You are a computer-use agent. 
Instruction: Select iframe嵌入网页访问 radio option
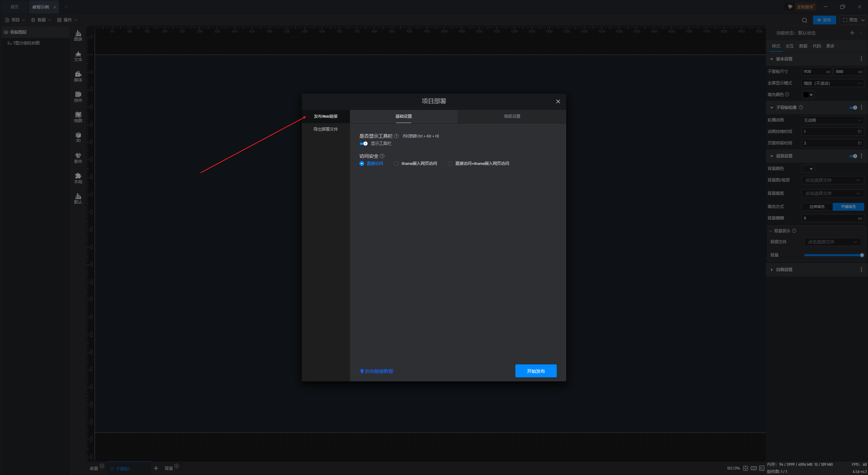click(396, 164)
